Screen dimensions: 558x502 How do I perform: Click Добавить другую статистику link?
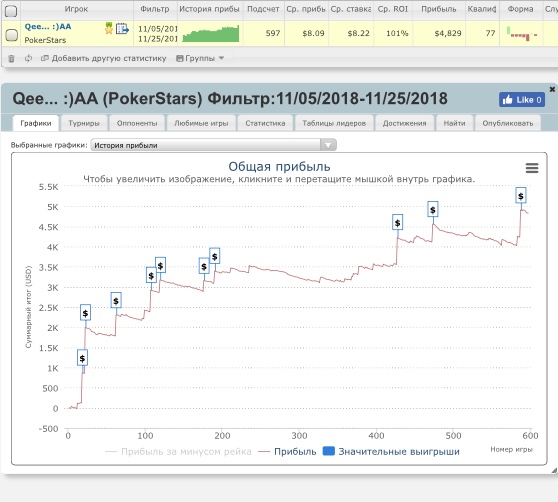[x=104, y=58]
